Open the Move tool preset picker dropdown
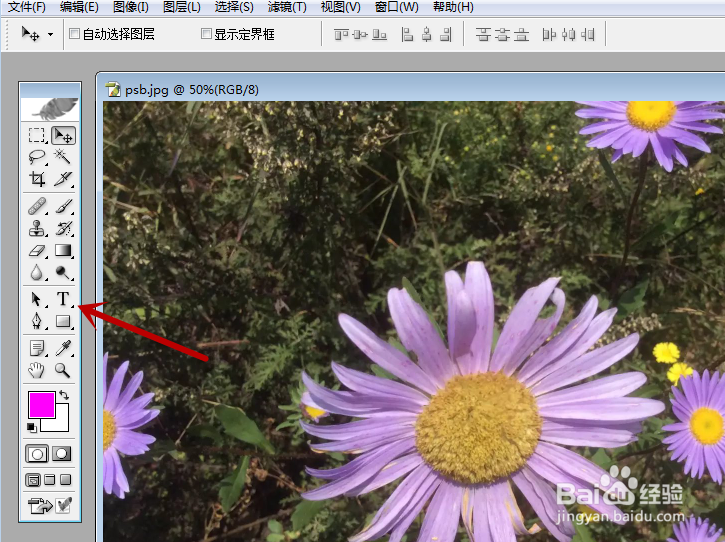This screenshot has width=725, height=542. click(x=50, y=34)
